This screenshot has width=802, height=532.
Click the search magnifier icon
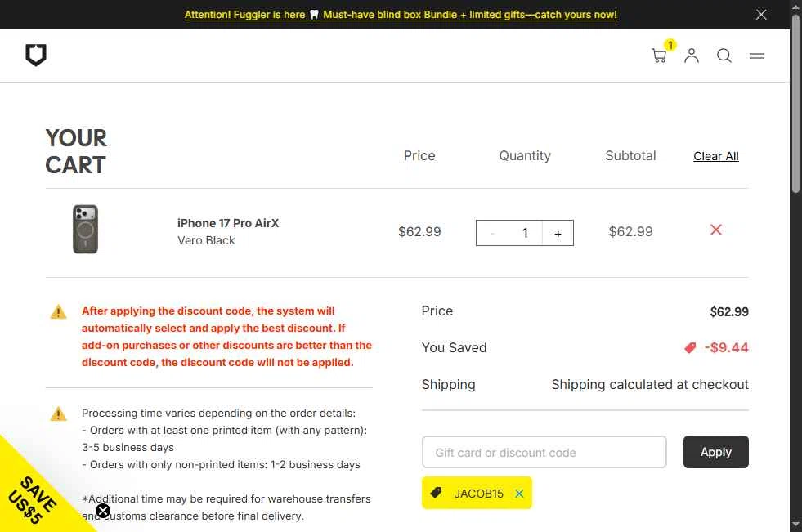tap(724, 56)
